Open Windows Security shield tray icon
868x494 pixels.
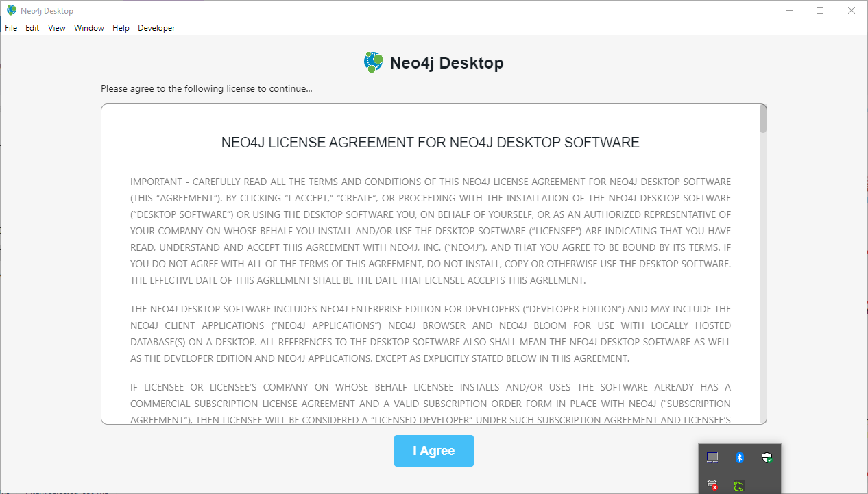[767, 458]
